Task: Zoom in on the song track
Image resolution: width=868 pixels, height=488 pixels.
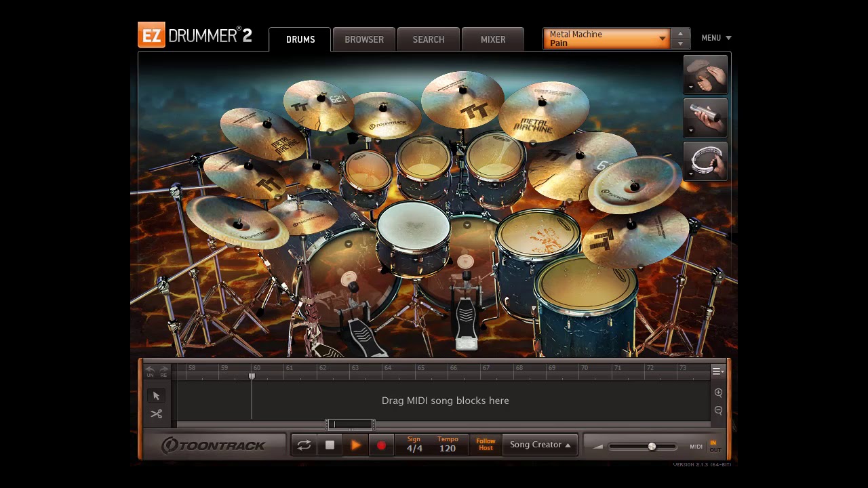Action: pos(718,392)
